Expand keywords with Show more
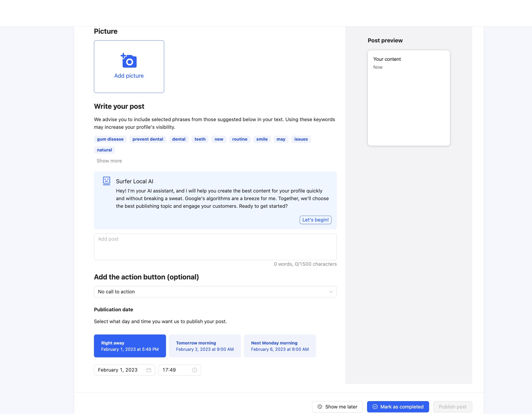532x414 pixels. (109, 161)
